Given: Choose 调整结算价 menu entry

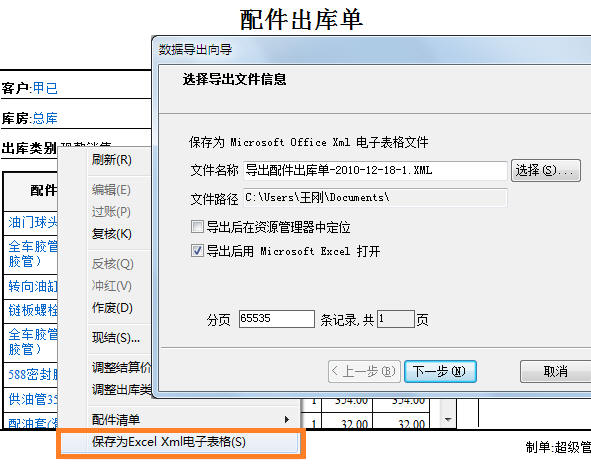Looking at the screenshot, I should point(121,367).
